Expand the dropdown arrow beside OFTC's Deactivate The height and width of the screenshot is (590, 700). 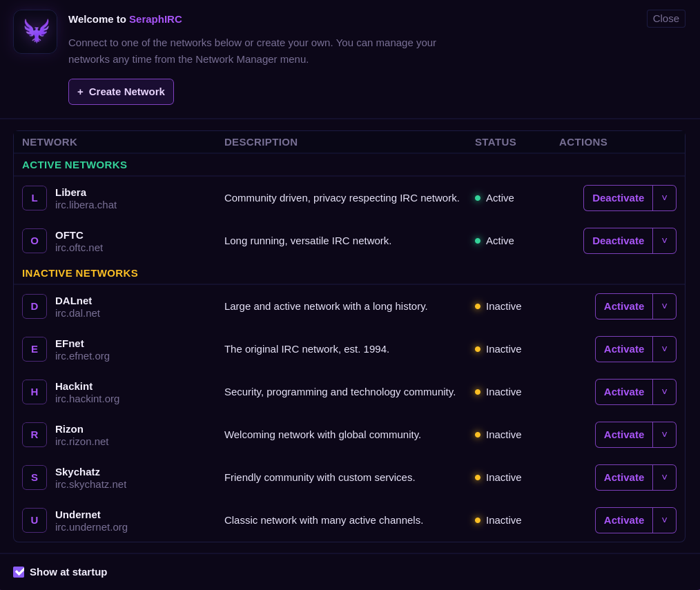664,241
